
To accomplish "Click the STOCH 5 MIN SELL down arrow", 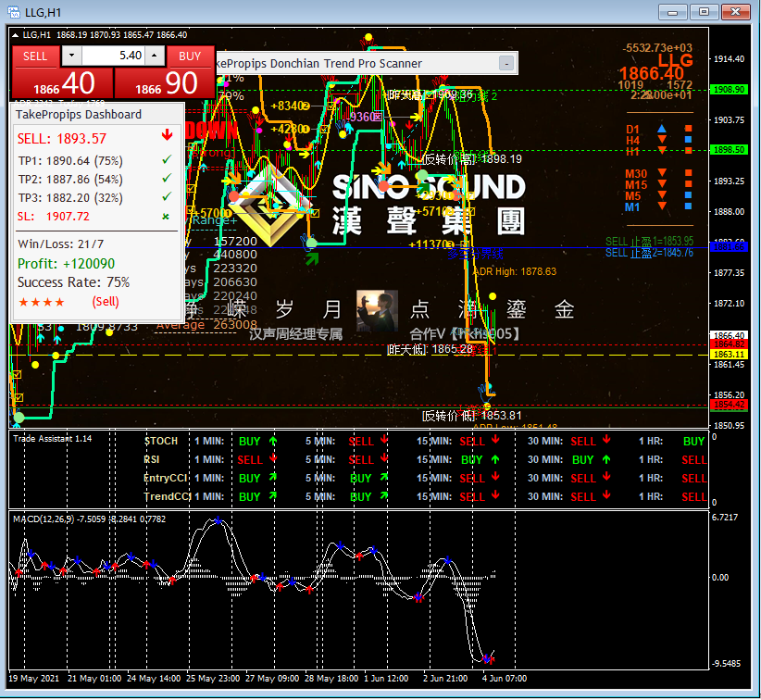I will pyautogui.click(x=384, y=440).
